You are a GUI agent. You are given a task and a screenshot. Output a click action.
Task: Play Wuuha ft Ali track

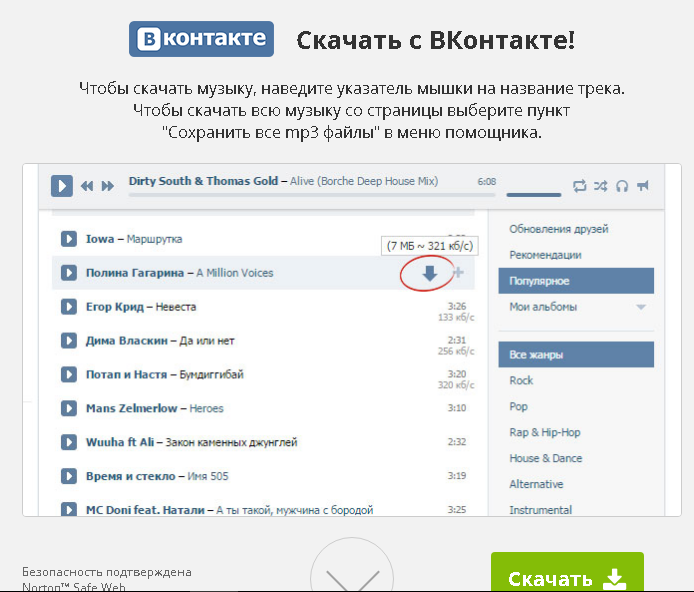[69, 442]
